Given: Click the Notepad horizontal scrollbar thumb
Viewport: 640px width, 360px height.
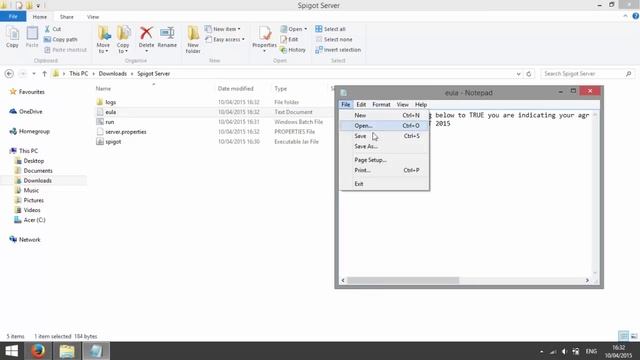Looking at the screenshot, I should (x=403, y=280).
